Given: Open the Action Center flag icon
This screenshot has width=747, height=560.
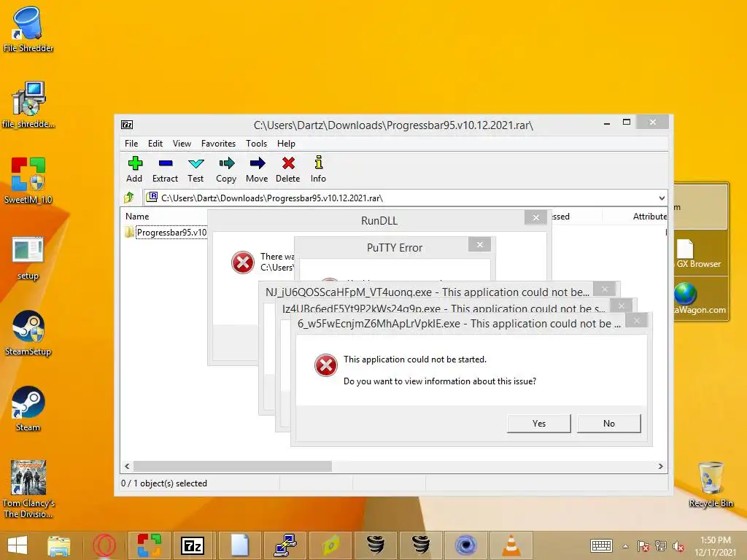Looking at the screenshot, I should pyautogui.click(x=643, y=546).
